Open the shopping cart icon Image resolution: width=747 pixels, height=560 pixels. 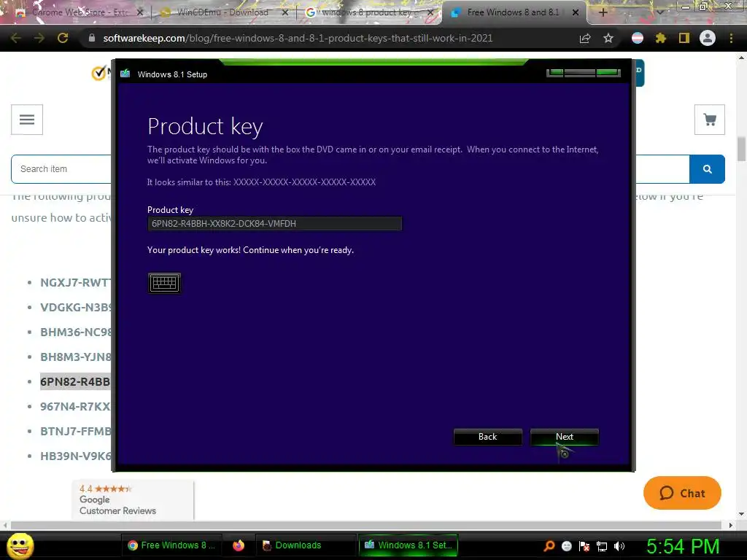[710, 120]
